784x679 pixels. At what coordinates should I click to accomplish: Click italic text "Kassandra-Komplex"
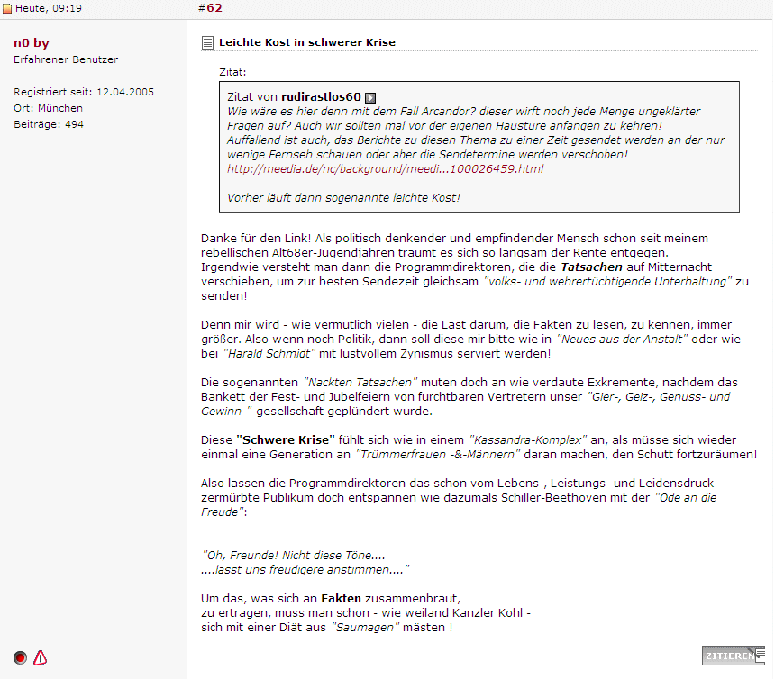coord(527,440)
